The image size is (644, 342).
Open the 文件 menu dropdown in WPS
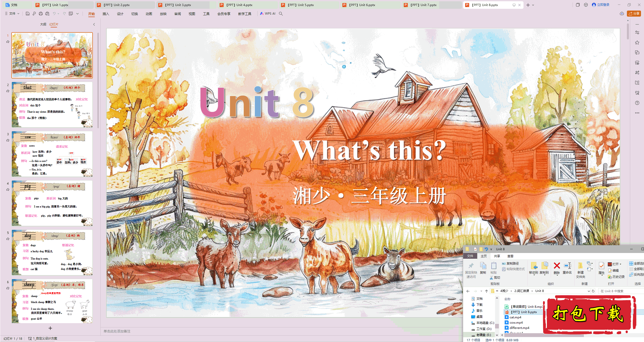coord(12,14)
